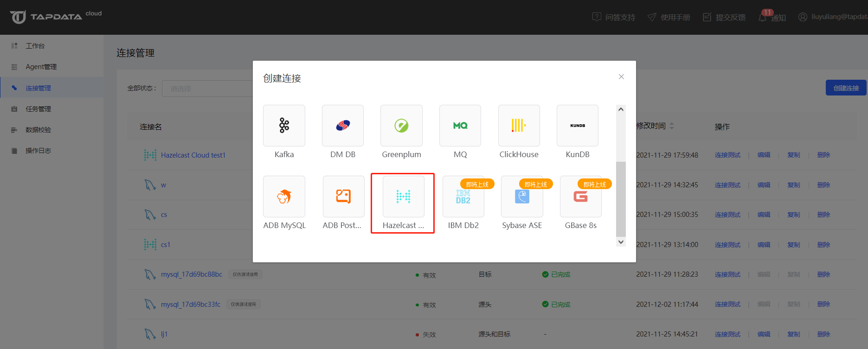The width and height of the screenshot is (868, 349).
Task: Open the connection named w
Action: coord(163,185)
